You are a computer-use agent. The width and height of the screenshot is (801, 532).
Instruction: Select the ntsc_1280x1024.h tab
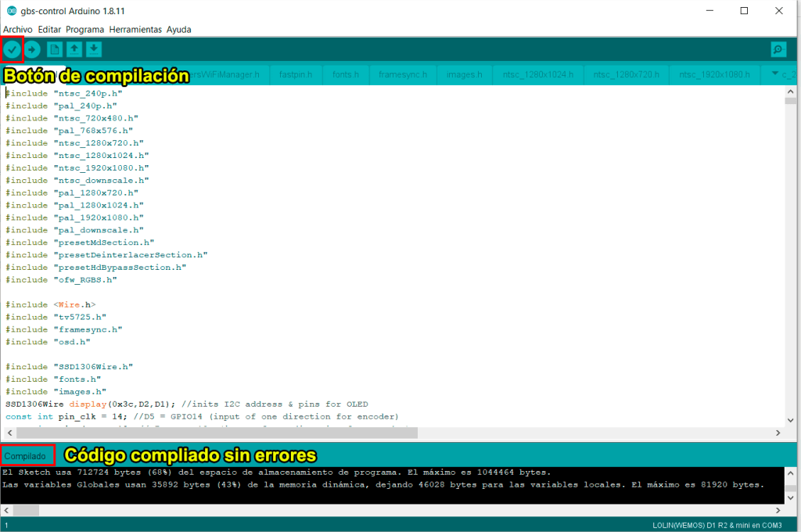(538, 74)
